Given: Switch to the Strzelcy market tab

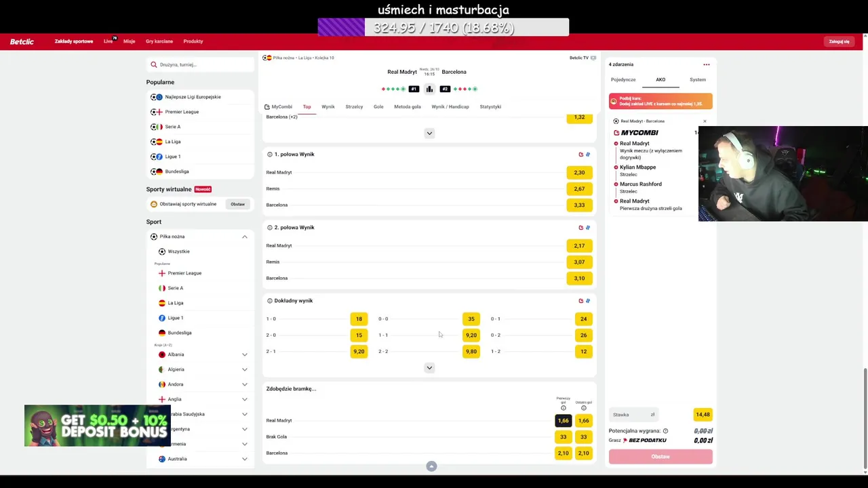Looking at the screenshot, I should pos(354,106).
